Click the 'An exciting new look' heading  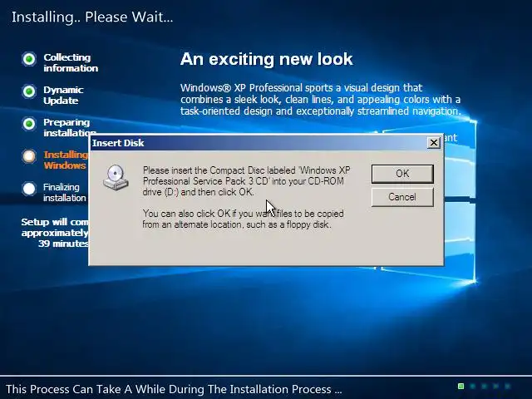coord(266,59)
